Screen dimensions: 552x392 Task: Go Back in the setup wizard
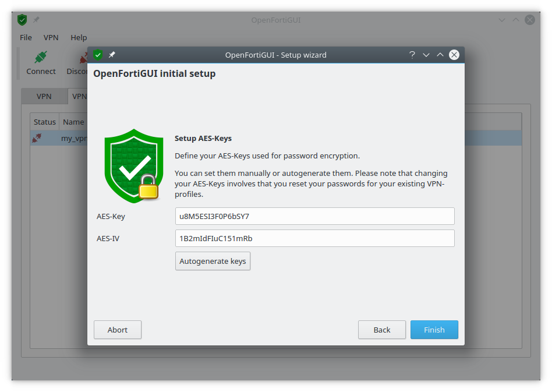tap(382, 330)
